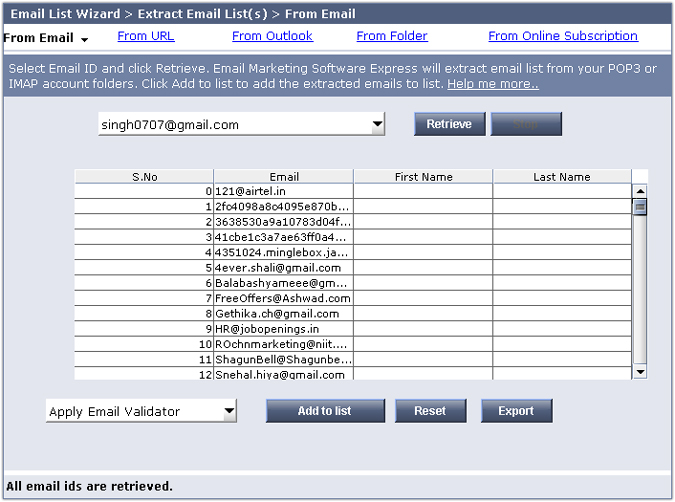Open the Help me more link

tap(493, 84)
